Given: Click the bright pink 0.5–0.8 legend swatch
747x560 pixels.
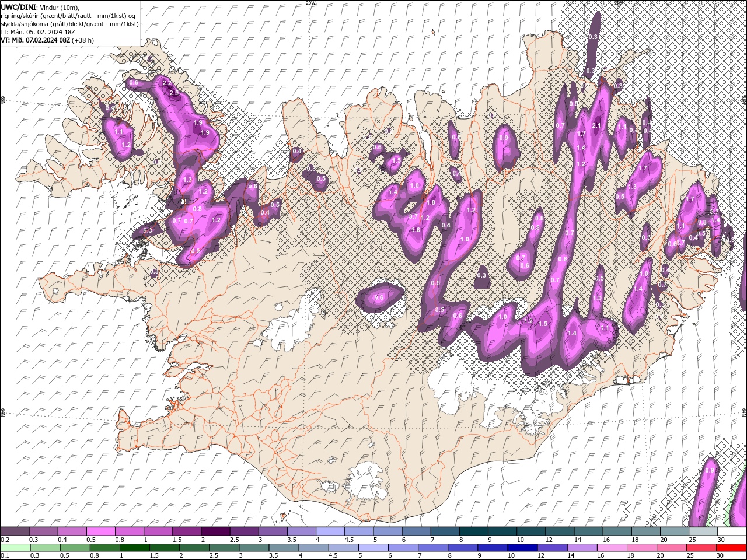Looking at the screenshot, I should click(100, 531).
